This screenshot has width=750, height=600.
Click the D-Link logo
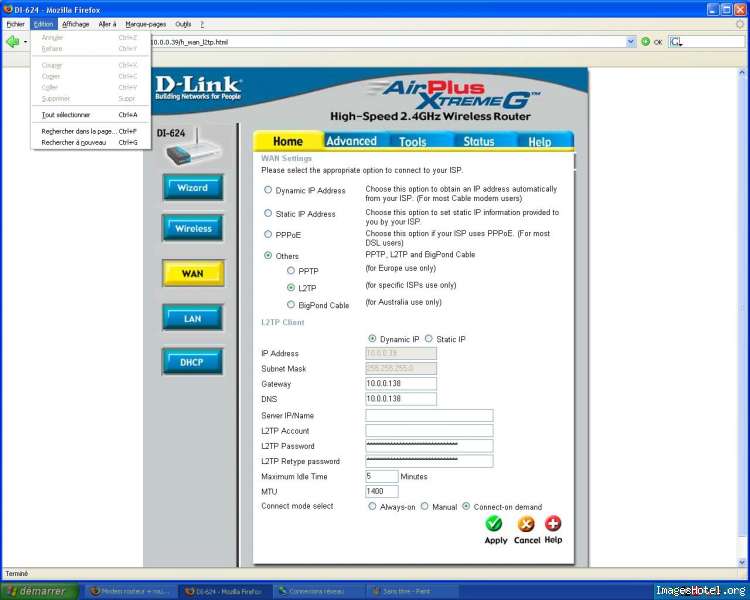(198, 88)
